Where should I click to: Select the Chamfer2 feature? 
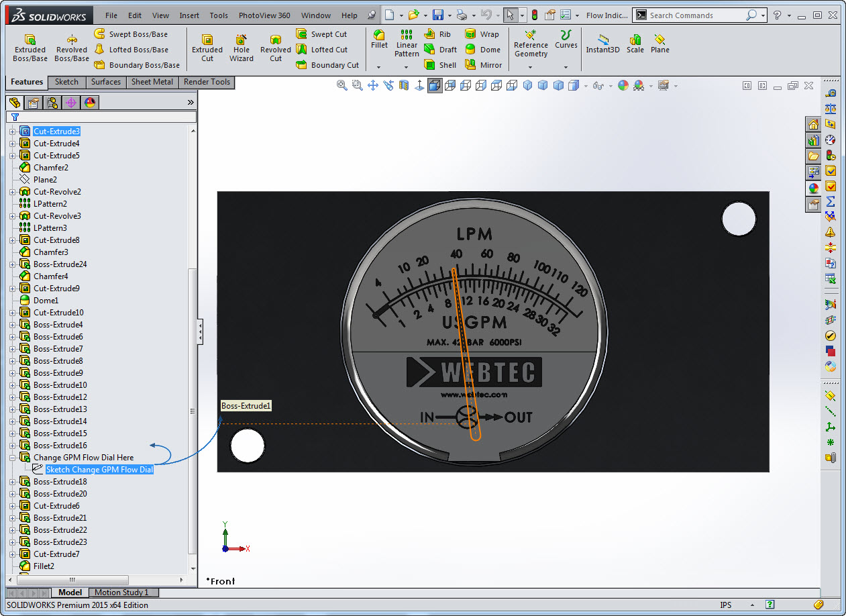click(51, 168)
